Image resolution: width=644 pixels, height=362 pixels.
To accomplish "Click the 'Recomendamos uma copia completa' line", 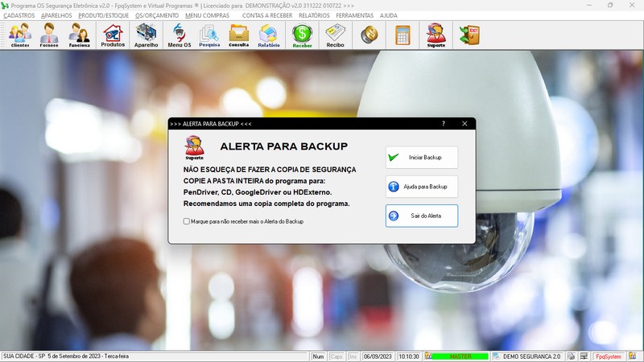I will pyautogui.click(x=266, y=204).
